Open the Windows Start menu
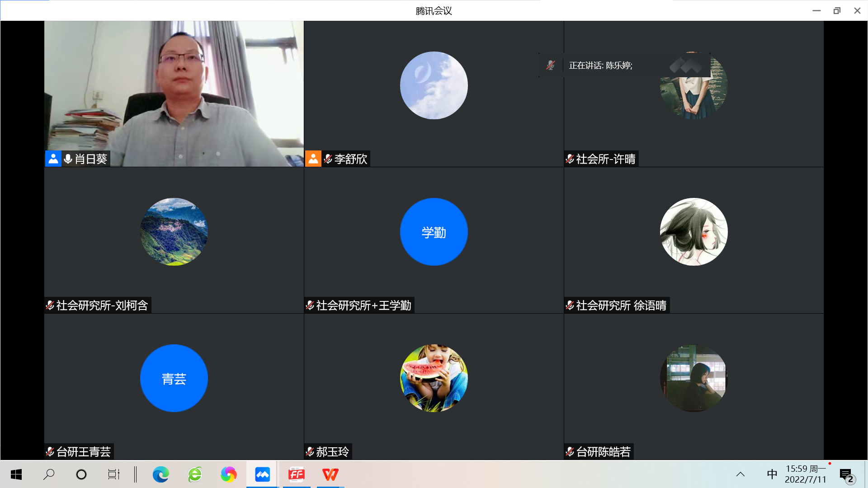The height and width of the screenshot is (488, 868). 16,474
